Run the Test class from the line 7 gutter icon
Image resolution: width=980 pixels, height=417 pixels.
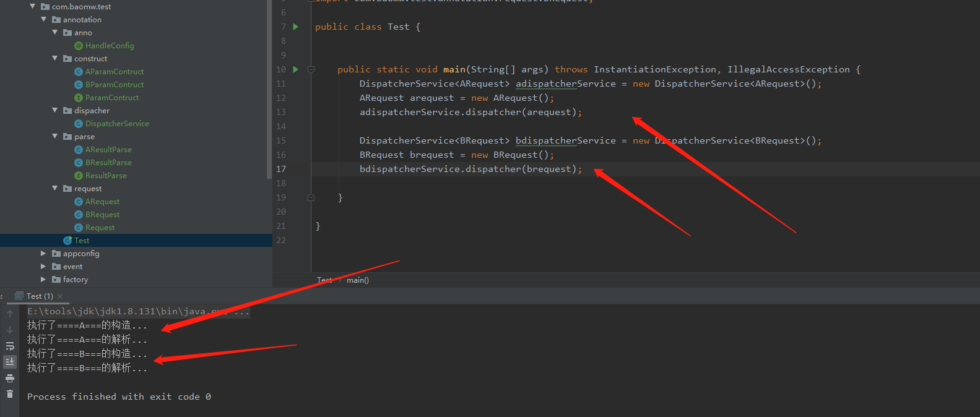[295, 27]
